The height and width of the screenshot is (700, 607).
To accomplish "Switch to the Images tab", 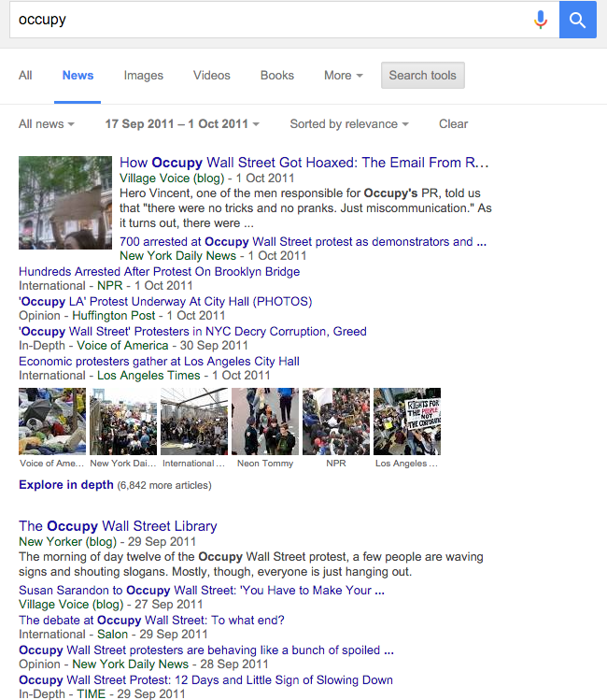I will [x=144, y=76].
